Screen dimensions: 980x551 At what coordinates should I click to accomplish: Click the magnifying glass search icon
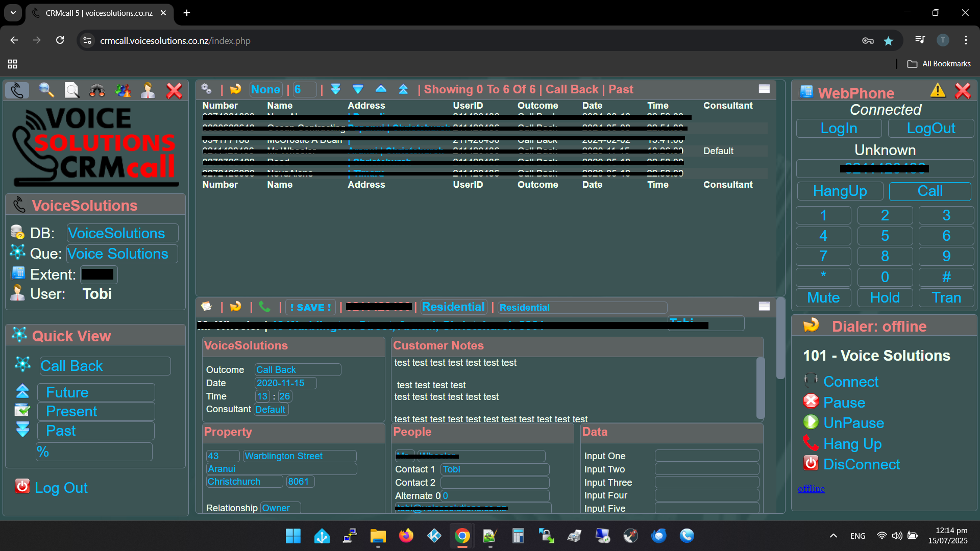click(x=46, y=90)
